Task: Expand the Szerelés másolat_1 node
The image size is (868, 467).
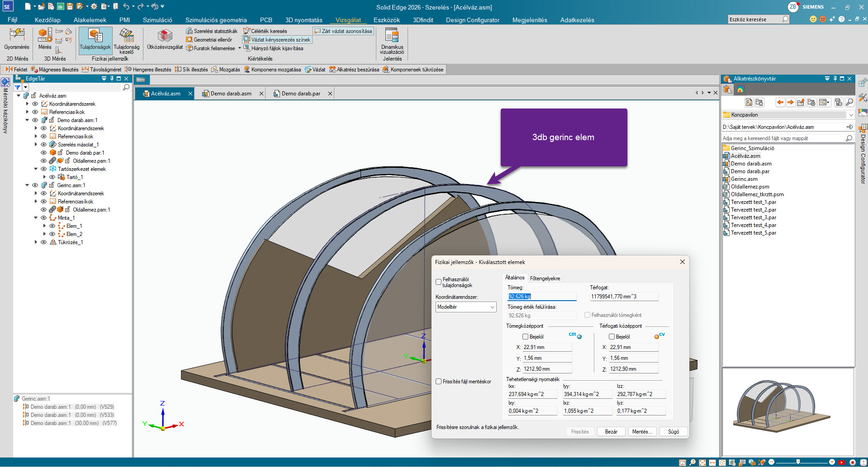Action: 36,145
